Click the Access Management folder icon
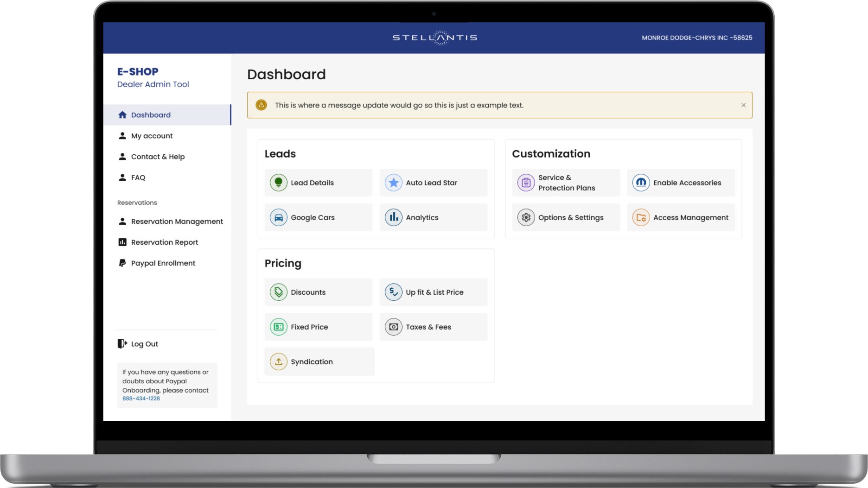Screen dimensions: 868x488 pos(641,217)
